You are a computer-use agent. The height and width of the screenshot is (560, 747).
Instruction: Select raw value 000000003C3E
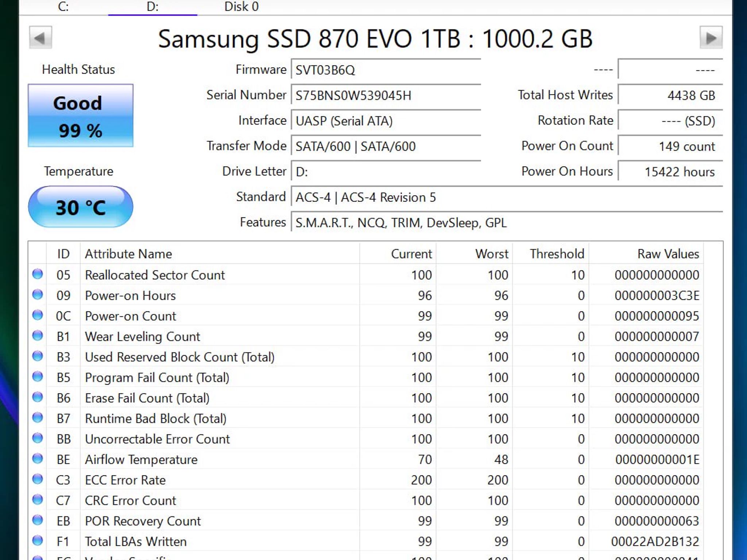point(657,296)
